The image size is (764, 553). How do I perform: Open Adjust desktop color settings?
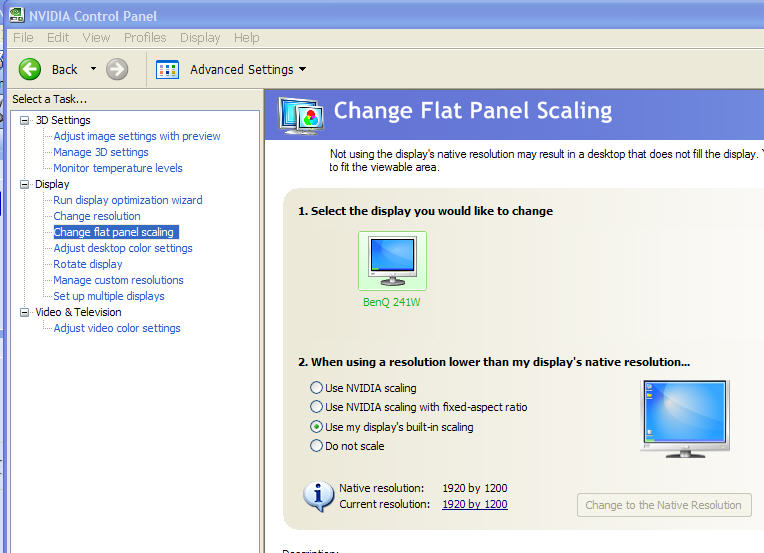coord(123,248)
